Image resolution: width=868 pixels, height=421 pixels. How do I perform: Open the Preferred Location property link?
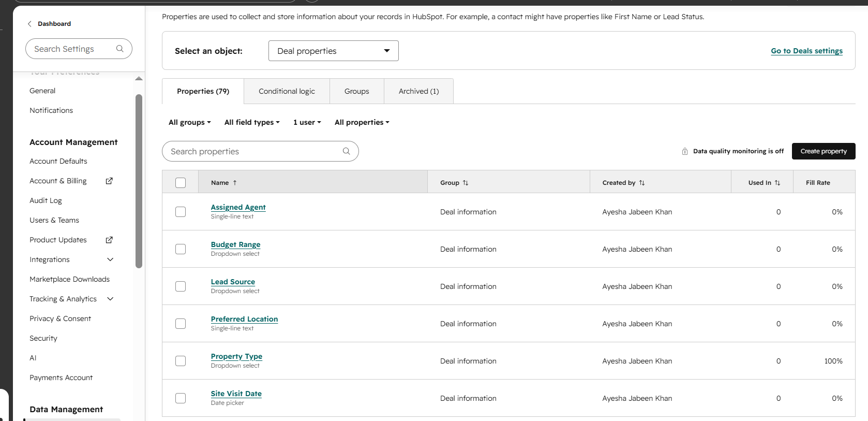click(x=244, y=319)
